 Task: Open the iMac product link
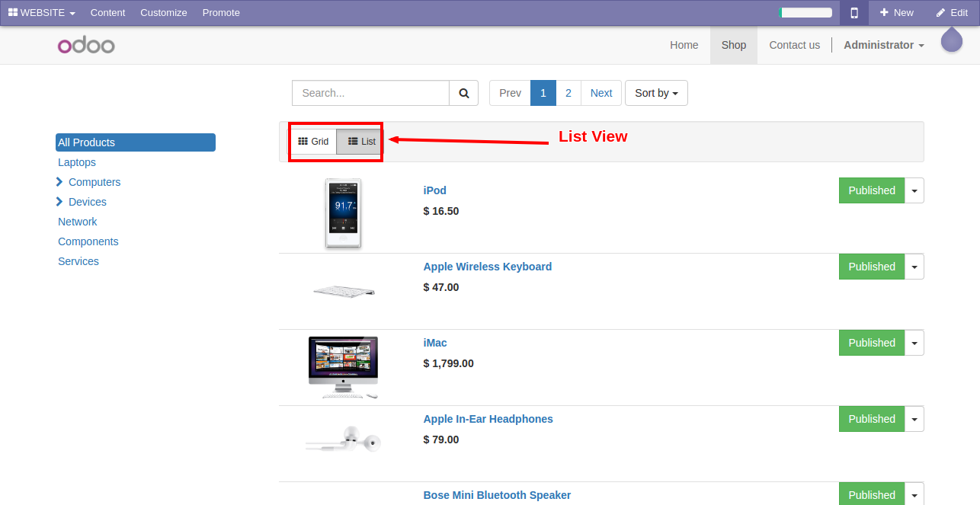[x=435, y=343]
